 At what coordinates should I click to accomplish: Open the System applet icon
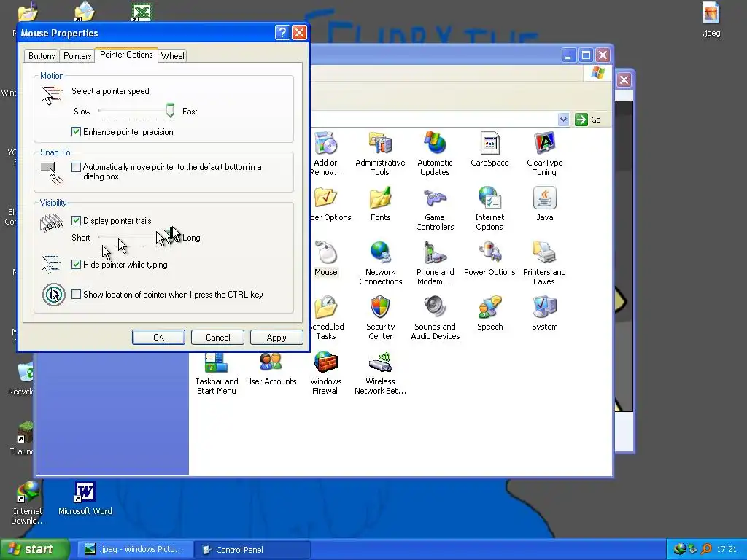(544, 313)
